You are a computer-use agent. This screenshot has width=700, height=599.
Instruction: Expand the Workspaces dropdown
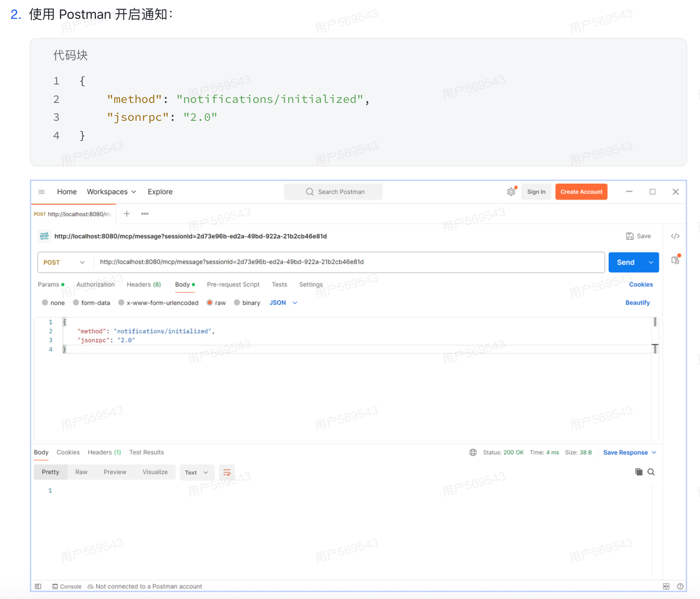click(x=112, y=192)
